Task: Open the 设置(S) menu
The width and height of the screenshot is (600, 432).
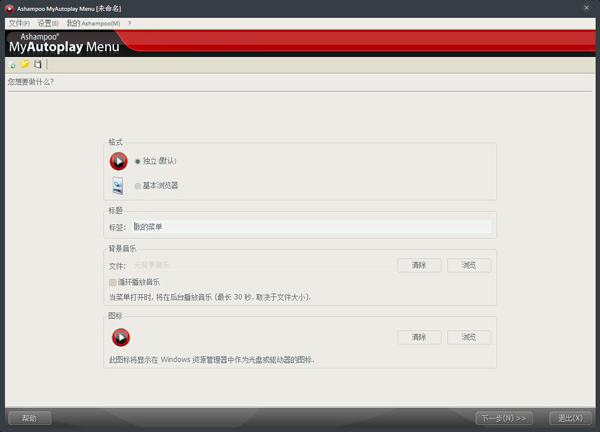Action: click(48, 23)
